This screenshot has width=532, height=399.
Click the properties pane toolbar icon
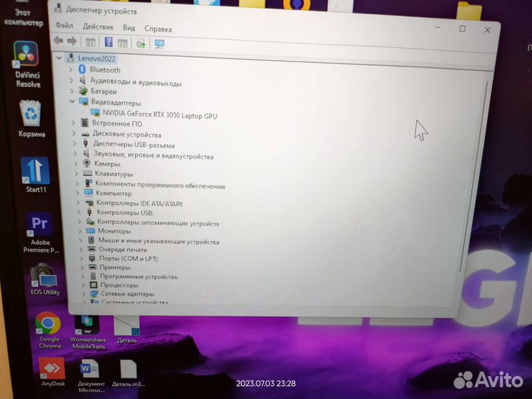123,43
